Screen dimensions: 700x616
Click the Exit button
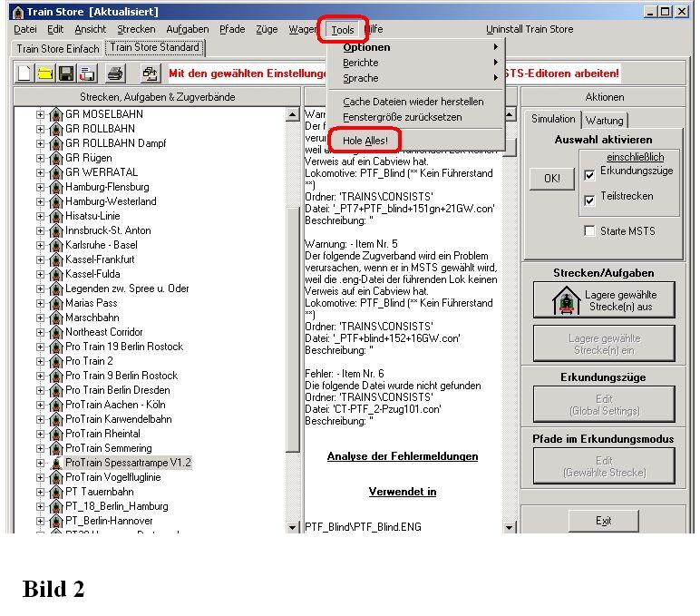[603, 521]
